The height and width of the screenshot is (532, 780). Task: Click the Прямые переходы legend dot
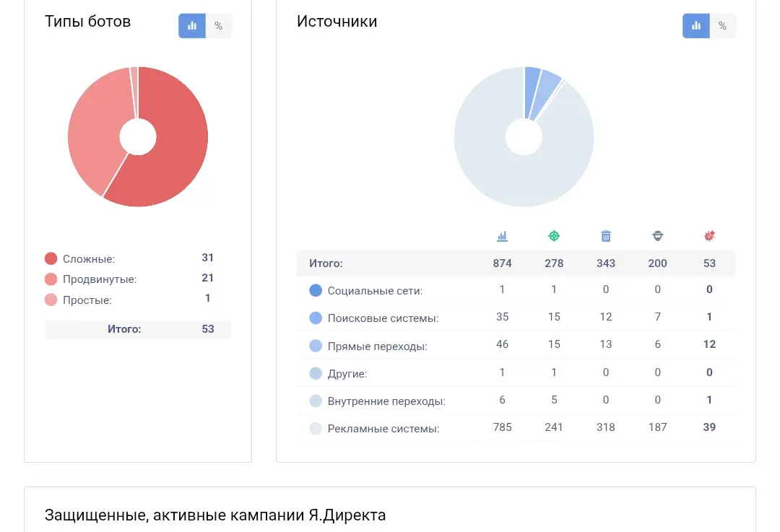pyautogui.click(x=316, y=346)
